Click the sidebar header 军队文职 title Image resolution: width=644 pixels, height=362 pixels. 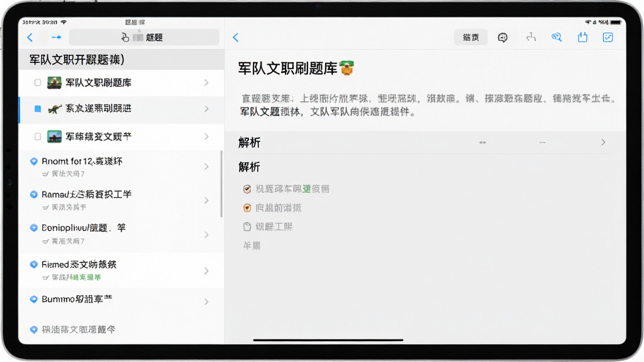pyautogui.click(x=77, y=60)
